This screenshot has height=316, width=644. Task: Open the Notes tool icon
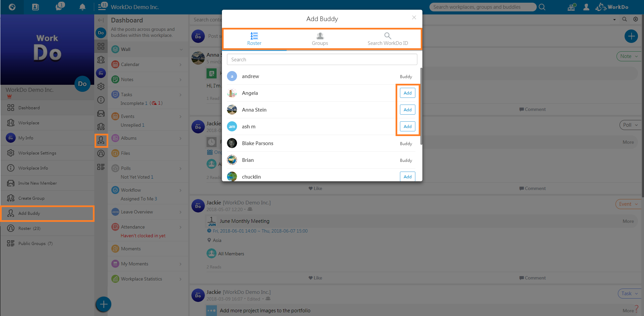(115, 79)
